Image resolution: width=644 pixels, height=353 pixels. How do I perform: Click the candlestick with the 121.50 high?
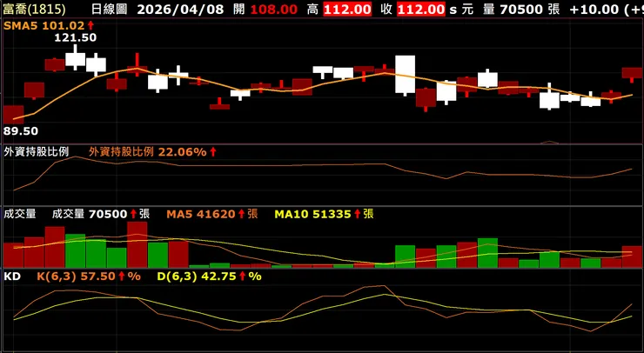[x=75, y=58]
